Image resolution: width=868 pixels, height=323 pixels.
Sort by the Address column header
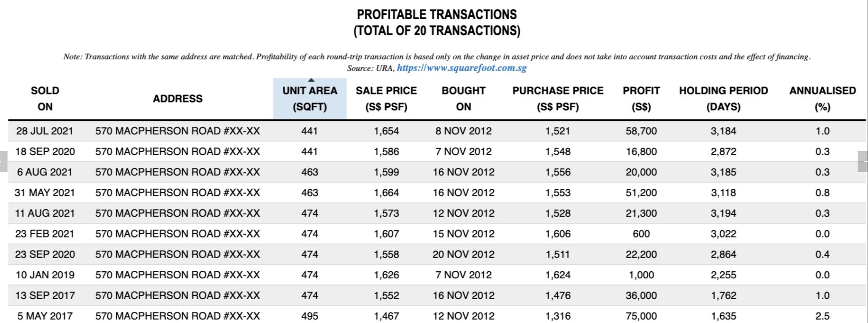pyautogui.click(x=177, y=99)
